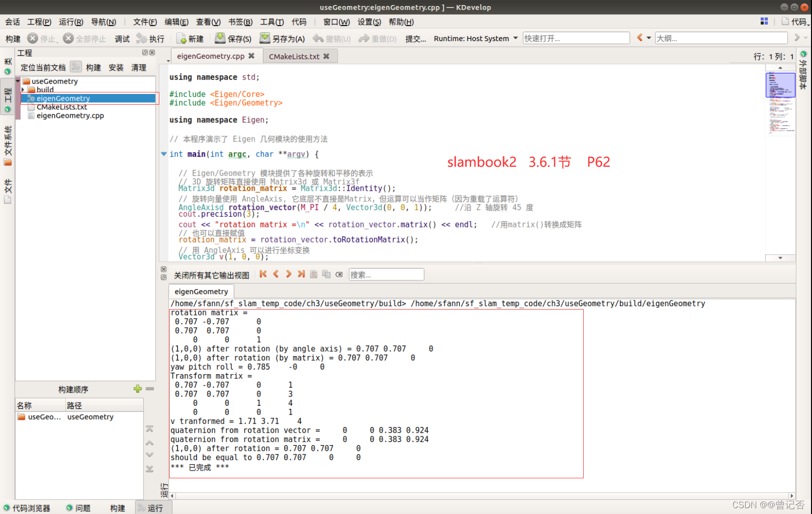
Task: Add item to 构建顺序 with green plus
Action: point(137,389)
